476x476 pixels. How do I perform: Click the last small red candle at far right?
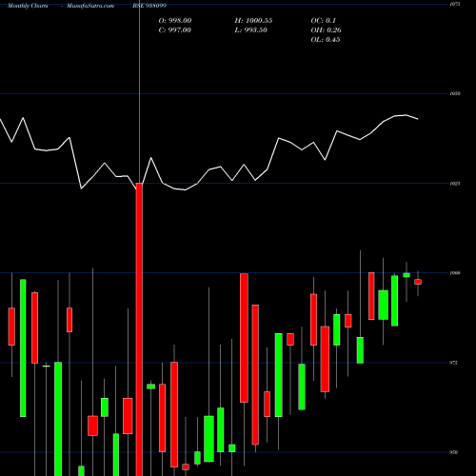pyautogui.click(x=418, y=282)
